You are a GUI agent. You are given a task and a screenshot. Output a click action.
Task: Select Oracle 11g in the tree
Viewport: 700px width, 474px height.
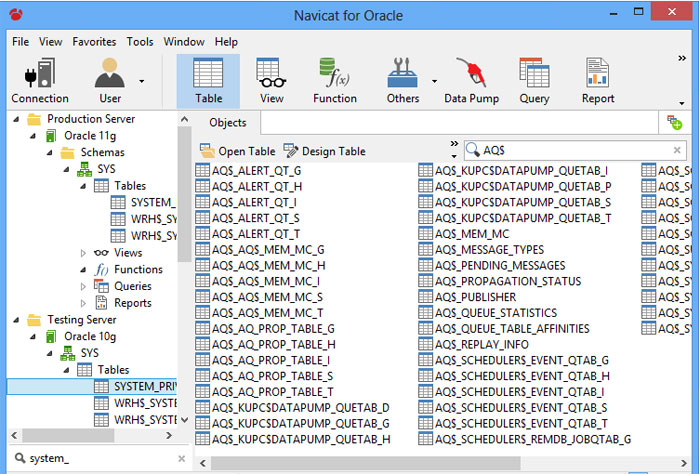coord(81,136)
